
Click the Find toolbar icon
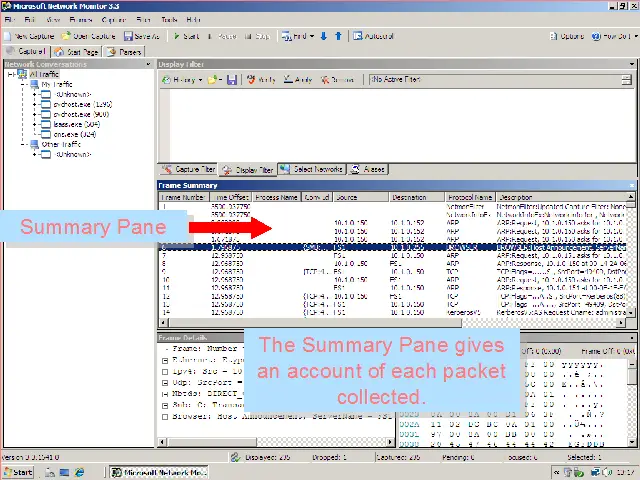tap(287, 36)
